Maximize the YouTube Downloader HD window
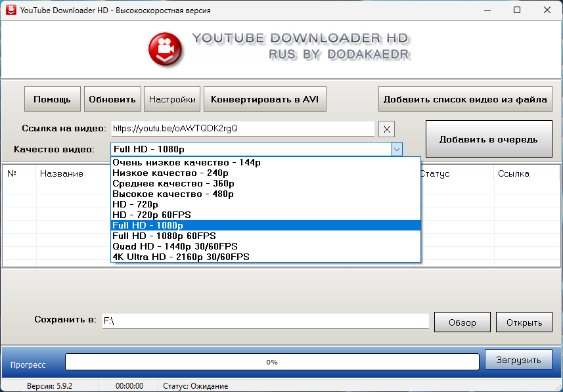Screen dimensions: 563x392 [x=517, y=10]
